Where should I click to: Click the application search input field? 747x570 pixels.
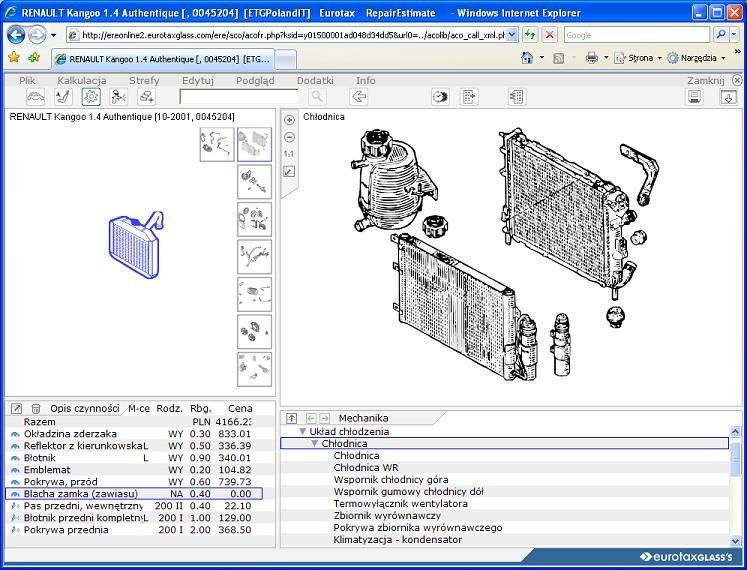(x=239, y=97)
